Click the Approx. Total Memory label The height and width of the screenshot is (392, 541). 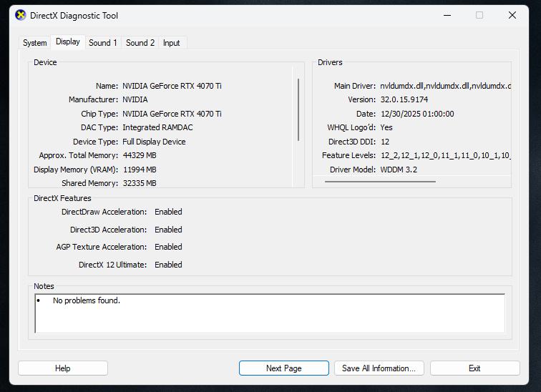tap(78, 155)
